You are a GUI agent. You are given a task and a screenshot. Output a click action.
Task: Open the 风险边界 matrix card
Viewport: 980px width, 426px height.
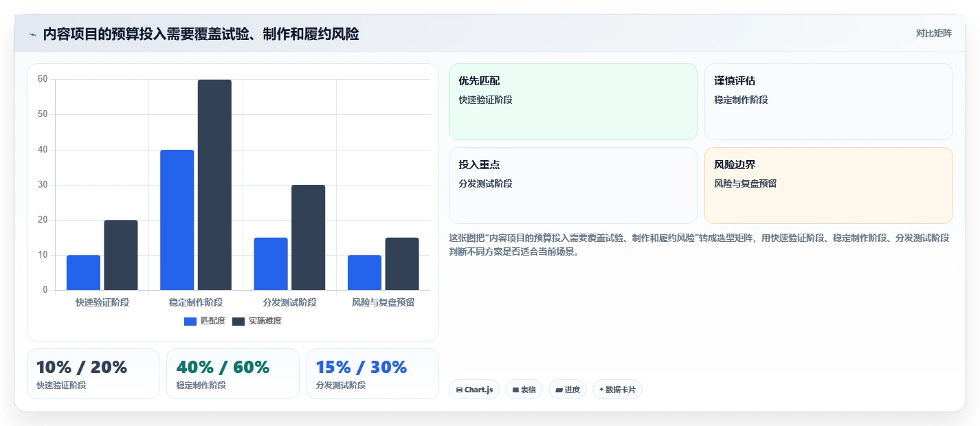point(829,186)
